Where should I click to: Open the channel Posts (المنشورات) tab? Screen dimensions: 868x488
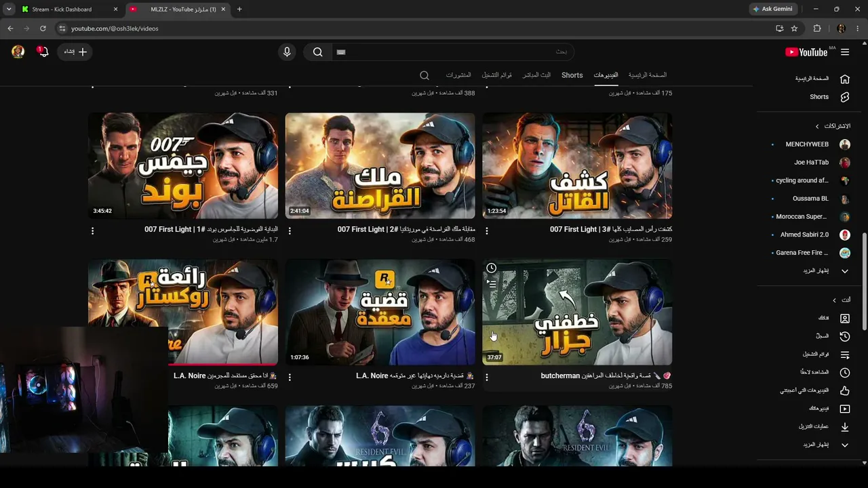(458, 75)
